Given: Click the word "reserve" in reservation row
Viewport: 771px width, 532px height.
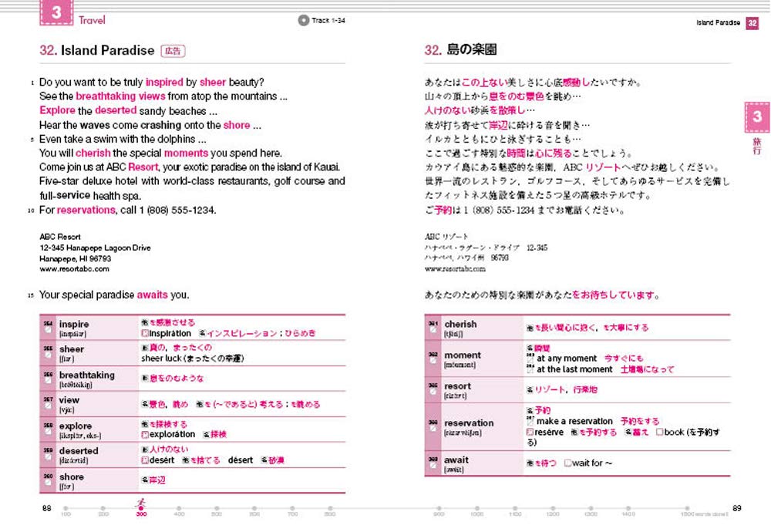Looking at the screenshot, I should point(549,433).
